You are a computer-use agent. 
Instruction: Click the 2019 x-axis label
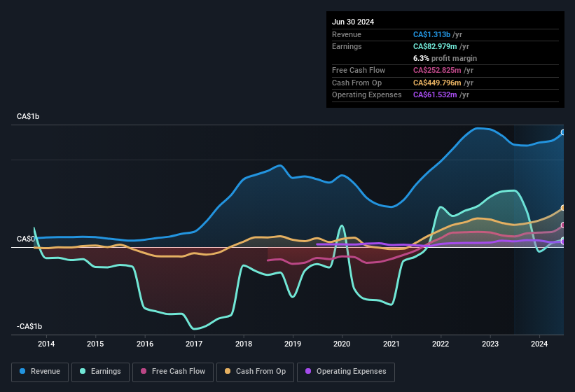(293, 344)
